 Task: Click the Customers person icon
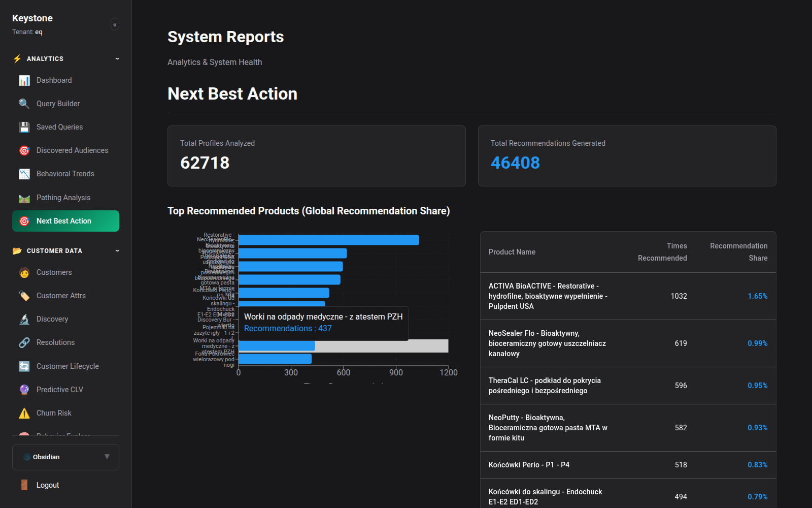tap(24, 272)
